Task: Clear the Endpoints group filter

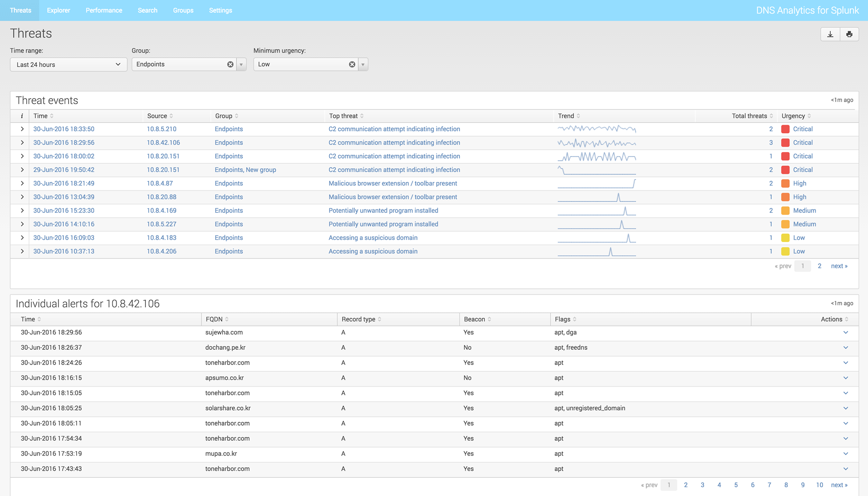Action: coord(230,64)
